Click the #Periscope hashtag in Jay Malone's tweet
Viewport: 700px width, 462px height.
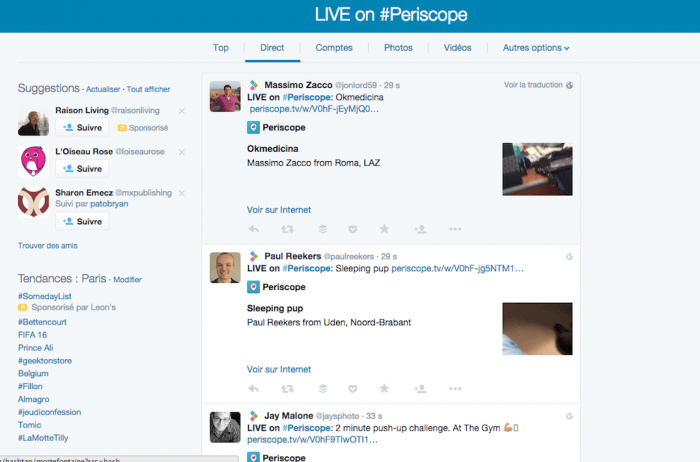pyautogui.click(x=307, y=428)
